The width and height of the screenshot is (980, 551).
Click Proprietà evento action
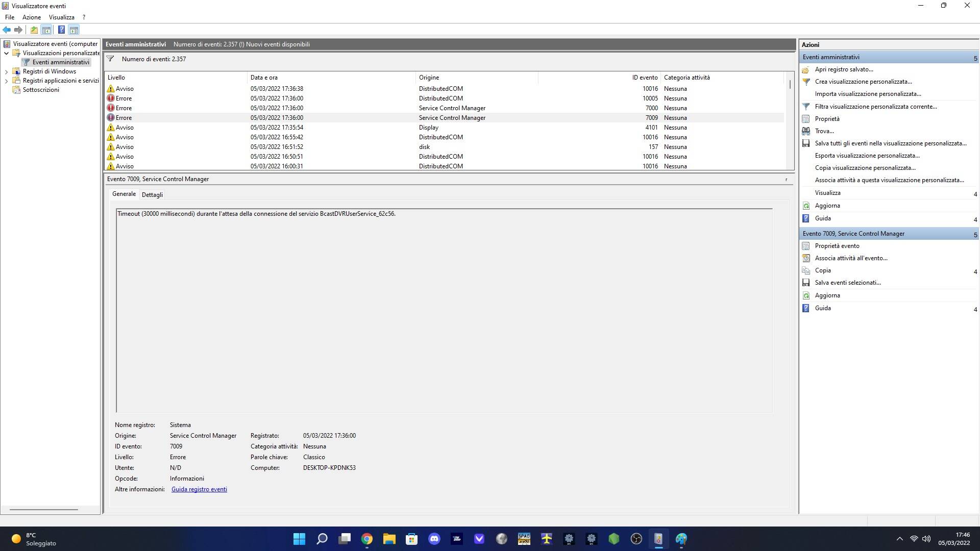(x=837, y=246)
